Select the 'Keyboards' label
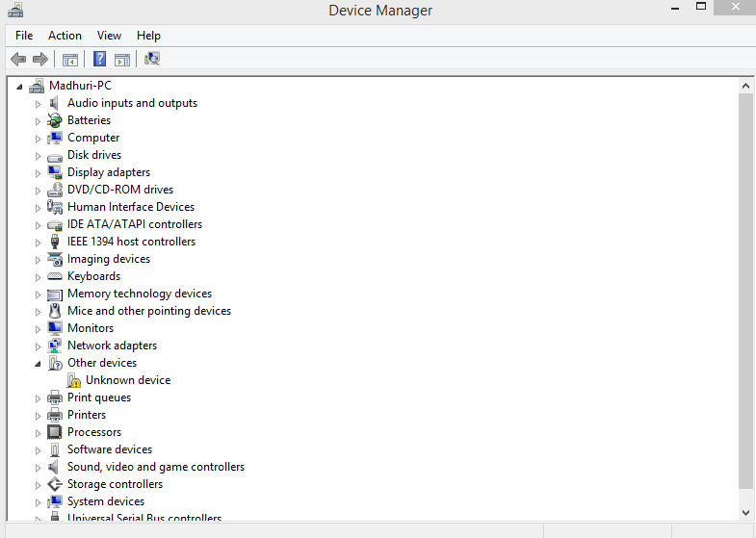756x538 pixels. point(94,276)
